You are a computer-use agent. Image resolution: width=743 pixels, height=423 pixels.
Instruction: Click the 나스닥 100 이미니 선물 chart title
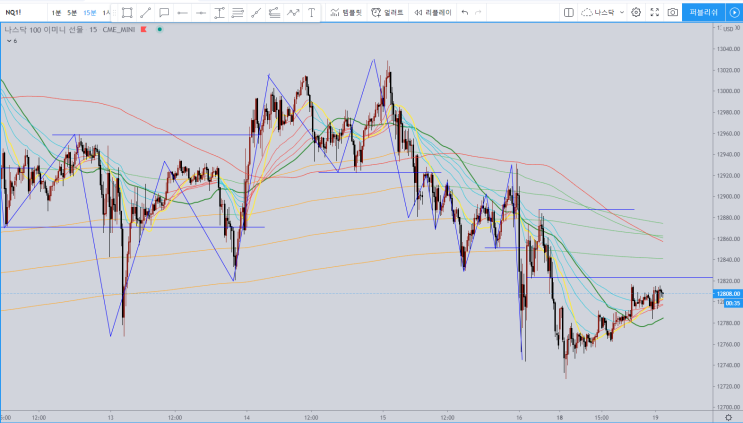(x=44, y=29)
